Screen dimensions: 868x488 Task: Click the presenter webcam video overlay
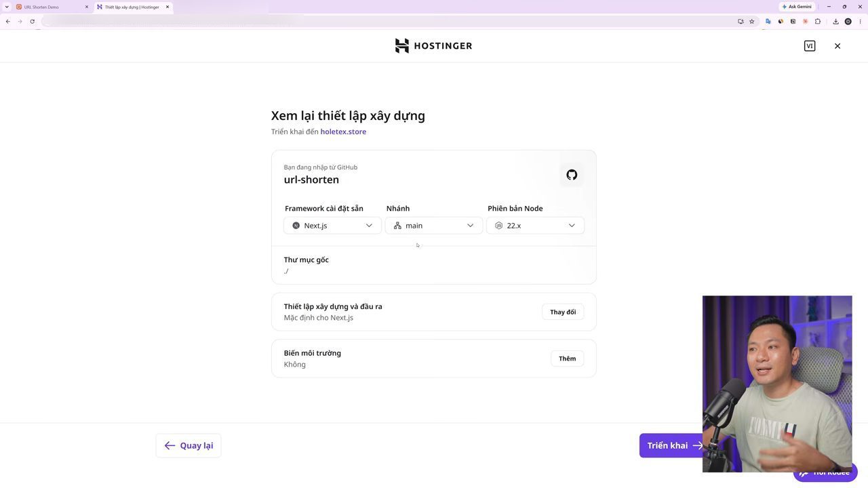(777, 384)
